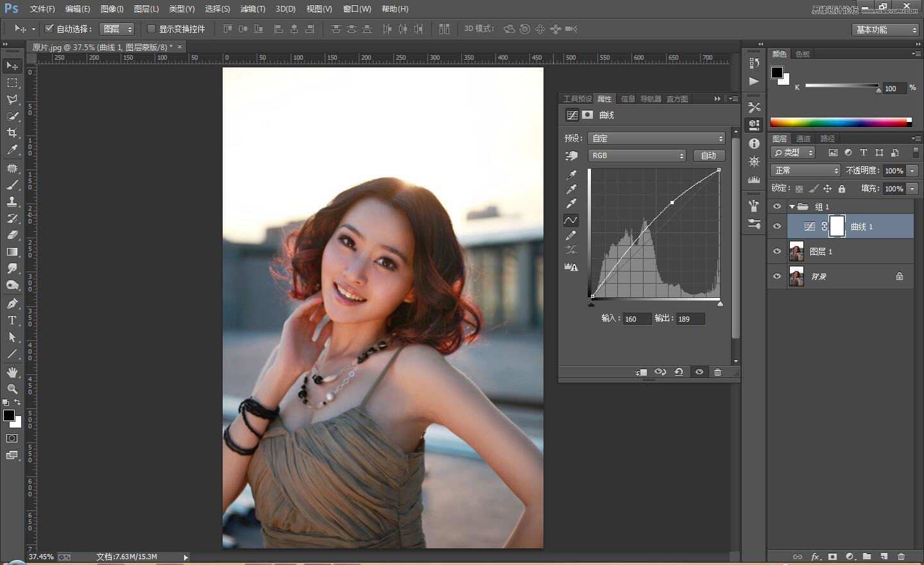This screenshot has height=565, width=924.
Task: Pick the Zoom tool in toolbox
Action: pos(12,389)
